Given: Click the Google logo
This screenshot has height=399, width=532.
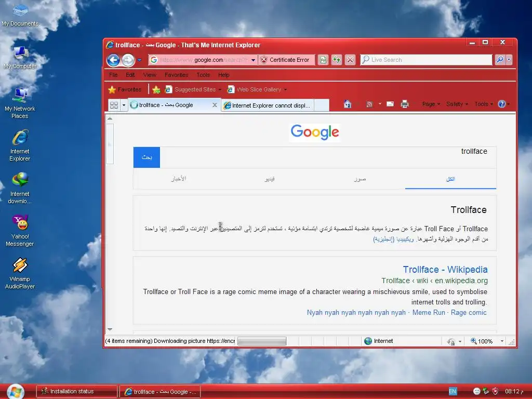Looking at the screenshot, I should coord(315,132).
